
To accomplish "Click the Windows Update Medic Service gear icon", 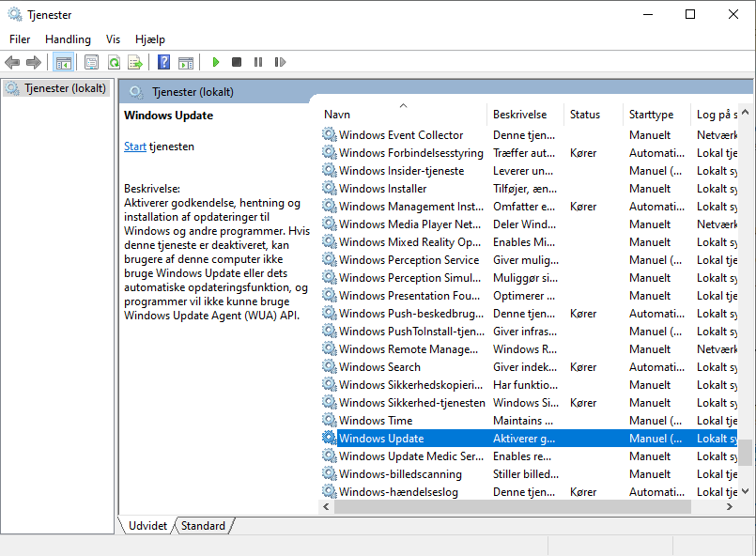I will [330, 456].
